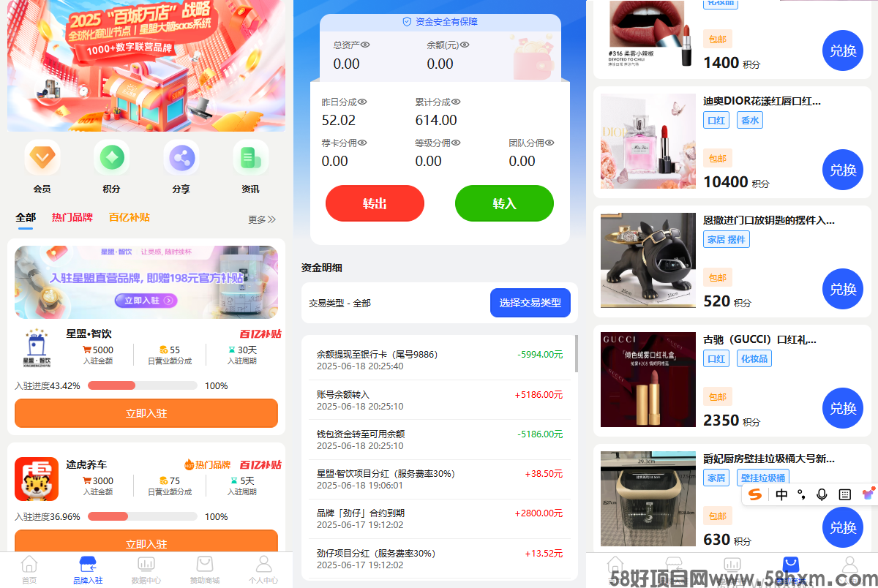Toggle visibility eye next to 昨日分成
Image resolution: width=878 pixels, height=588 pixels.
click(362, 102)
